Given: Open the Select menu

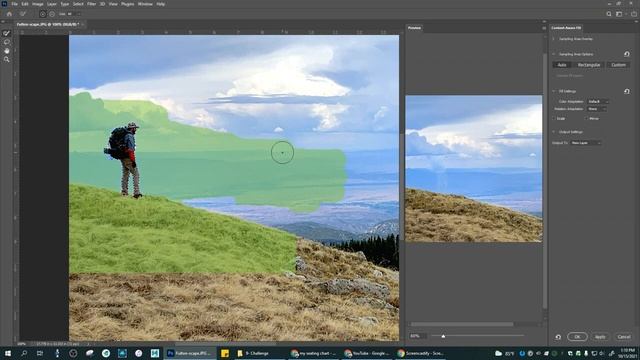Looking at the screenshot, I should tap(78, 4).
